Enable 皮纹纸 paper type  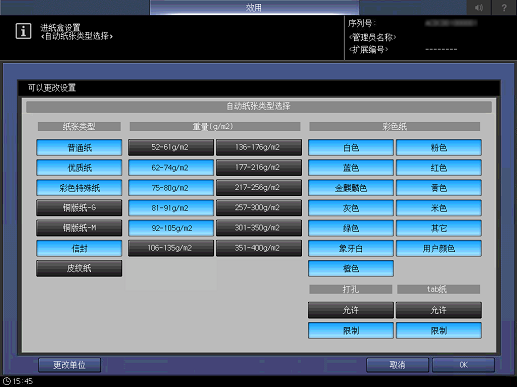[79, 268]
